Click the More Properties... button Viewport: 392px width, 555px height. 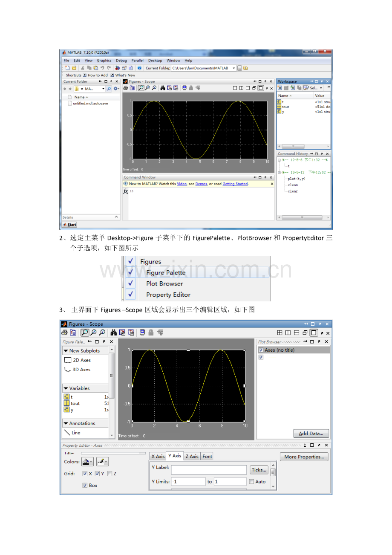[304, 457]
